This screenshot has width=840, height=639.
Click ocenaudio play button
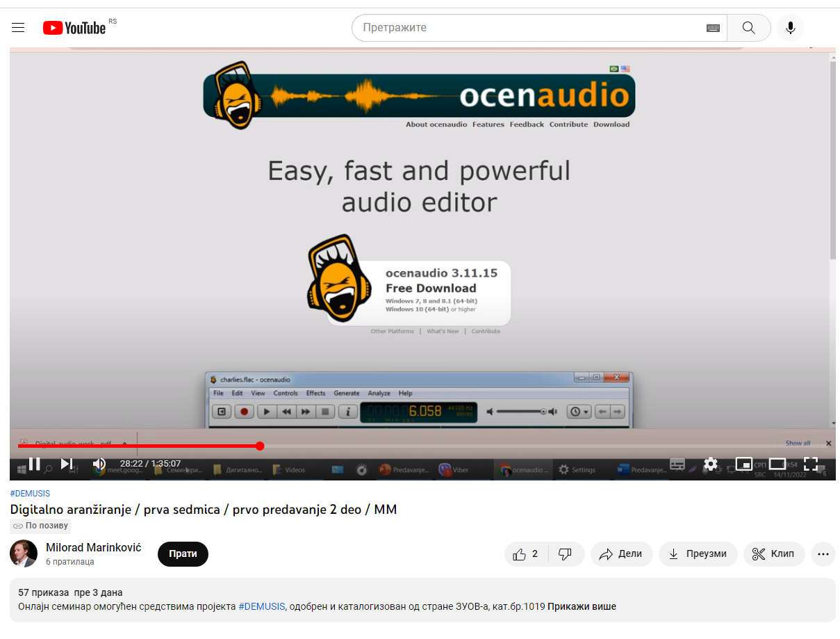[x=267, y=412]
